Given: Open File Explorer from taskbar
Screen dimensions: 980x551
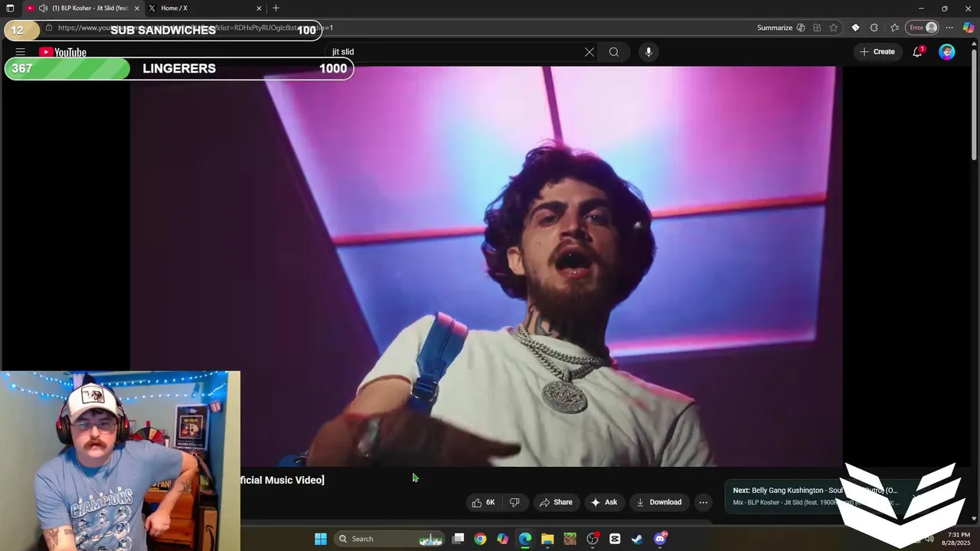Looking at the screenshot, I should [x=547, y=539].
